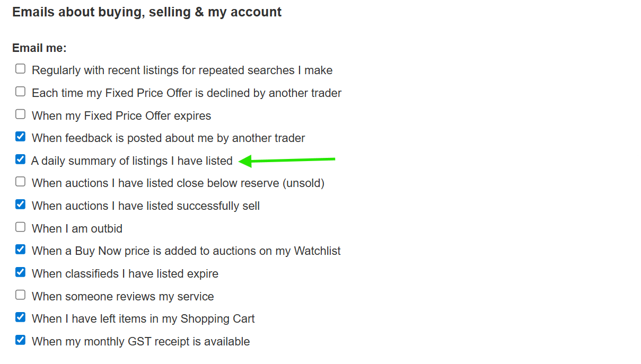Disable the monthly GST receipt checkbox

(20, 340)
